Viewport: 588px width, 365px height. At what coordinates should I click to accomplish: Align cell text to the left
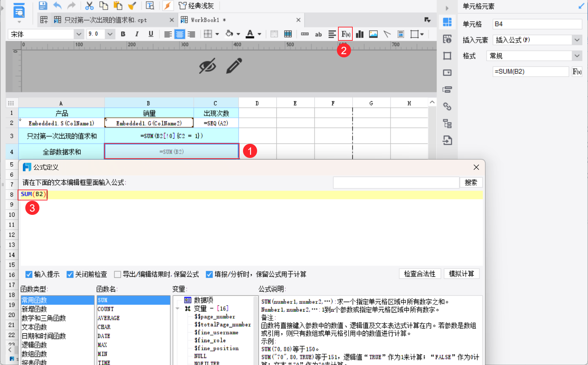coord(168,34)
